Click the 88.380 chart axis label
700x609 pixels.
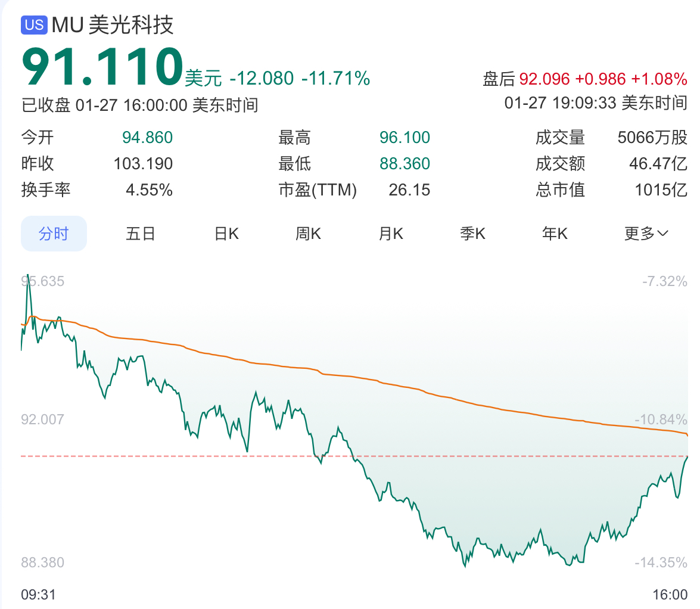42,563
